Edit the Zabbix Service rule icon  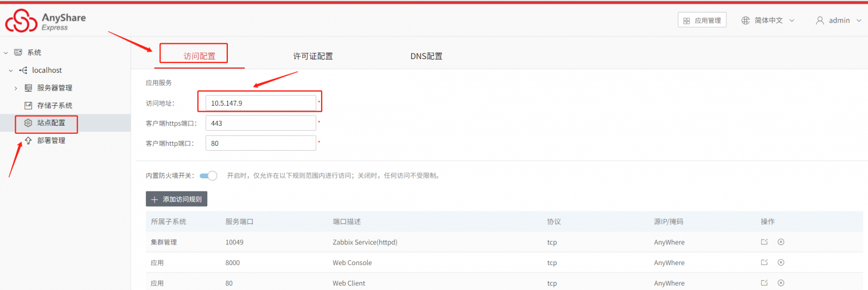click(x=764, y=242)
